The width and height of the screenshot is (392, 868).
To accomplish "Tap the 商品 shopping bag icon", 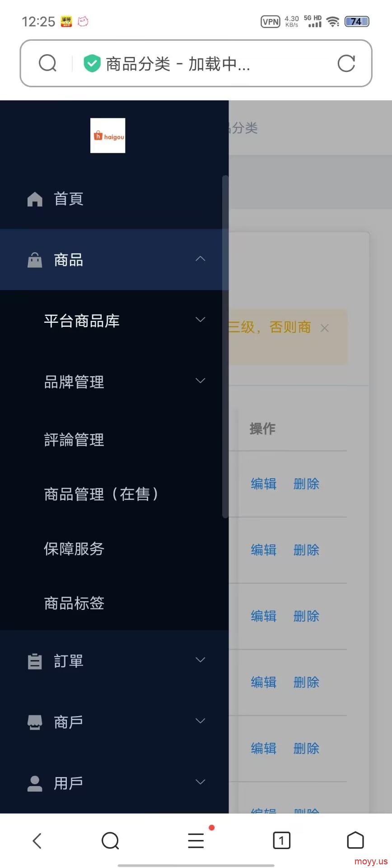I will coord(35,260).
